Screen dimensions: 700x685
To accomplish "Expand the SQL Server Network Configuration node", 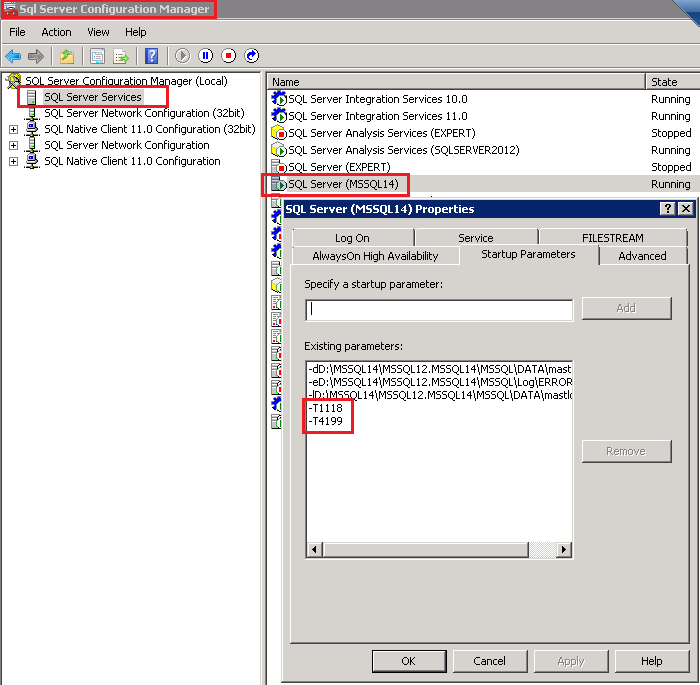I will tap(13, 145).
